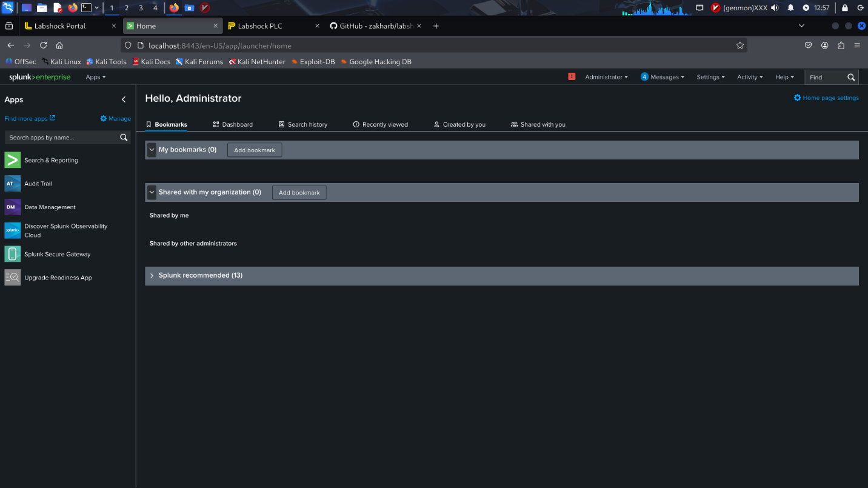
Task: Open the Settings dropdown menu
Action: click(710, 77)
